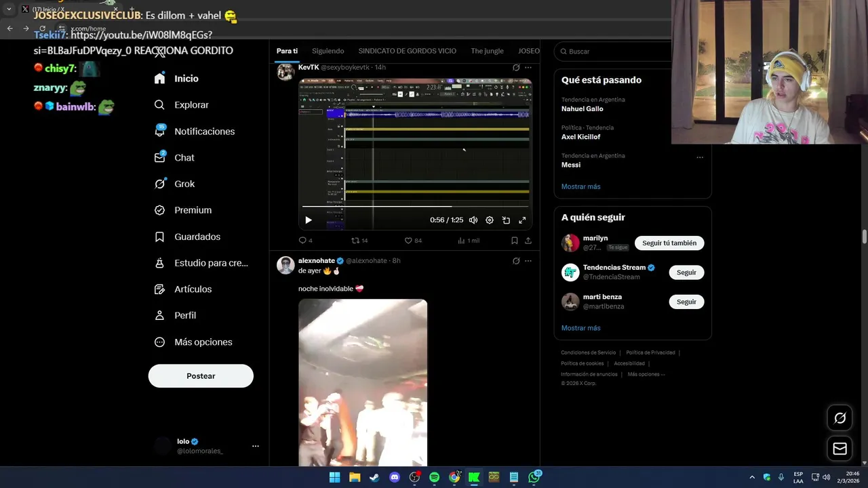Open Condiciones de Servicio link
The image size is (868, 488).
click(588, 352)
